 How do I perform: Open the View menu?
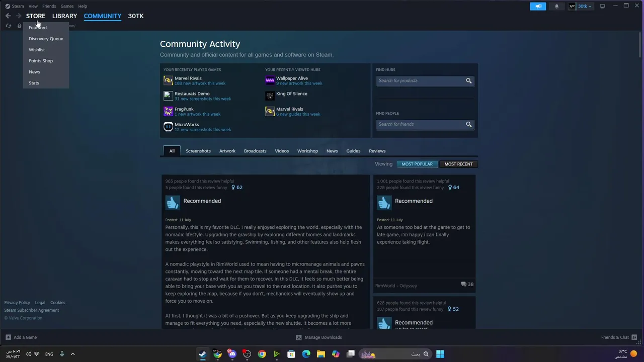[33, 6]
